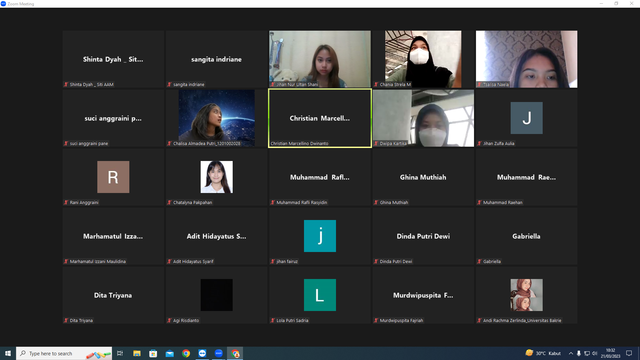Screen dimensions: 640x360
Task: Click the muted mic icon beside Dinda Putri Dewi
Action: pos(376,261)
